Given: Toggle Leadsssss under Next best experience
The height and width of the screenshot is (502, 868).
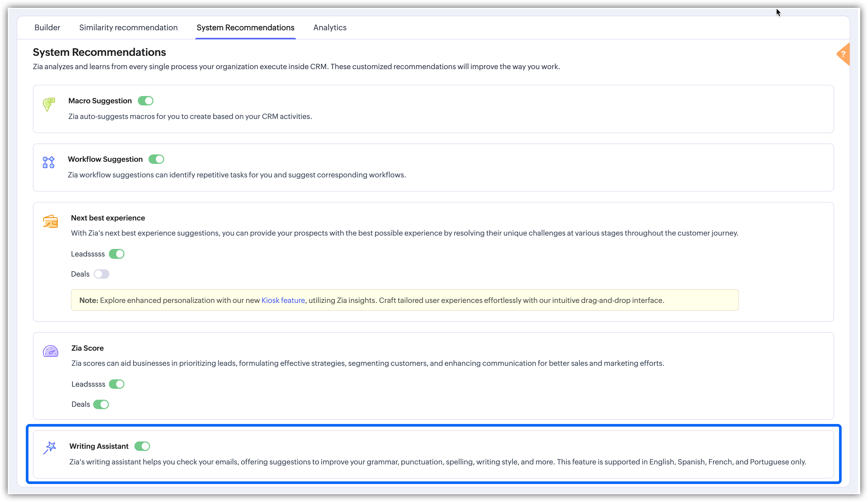Looking at the screenshot, I should point(116,254).
